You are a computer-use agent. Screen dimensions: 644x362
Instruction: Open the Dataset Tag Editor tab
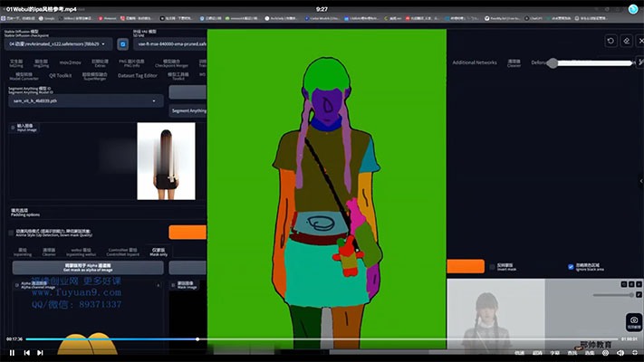138,76
